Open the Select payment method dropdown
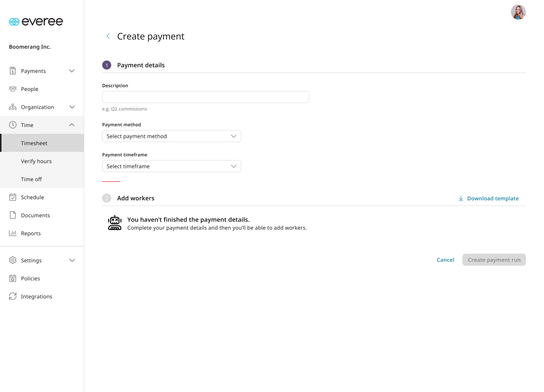544x392 pixels. 172,136
